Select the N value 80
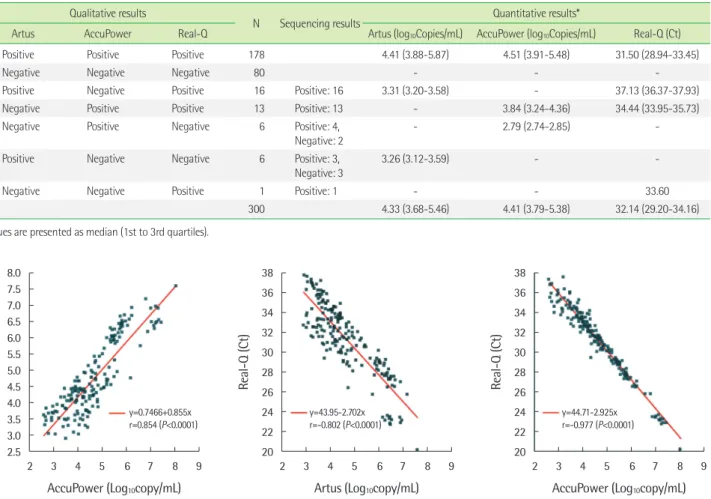711x499 pixels. (x=259, y=73)
